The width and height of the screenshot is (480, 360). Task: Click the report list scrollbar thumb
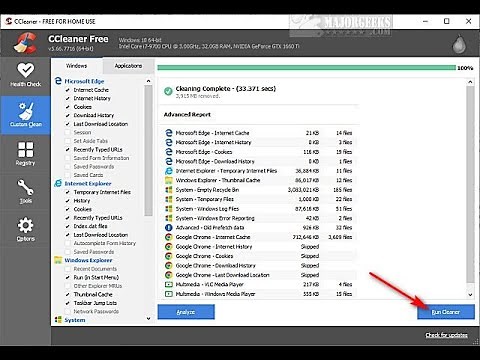point(470,185)
